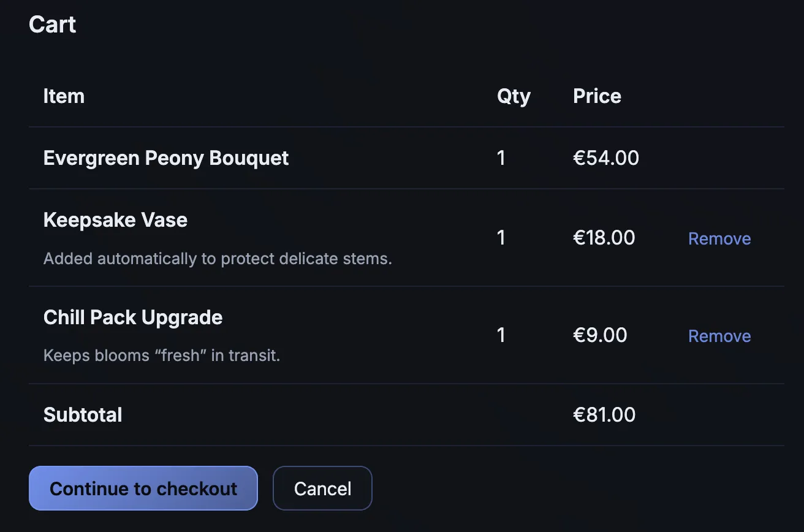
Task: Remove the Chill Pack Upgrade
Action: (719, 336)
